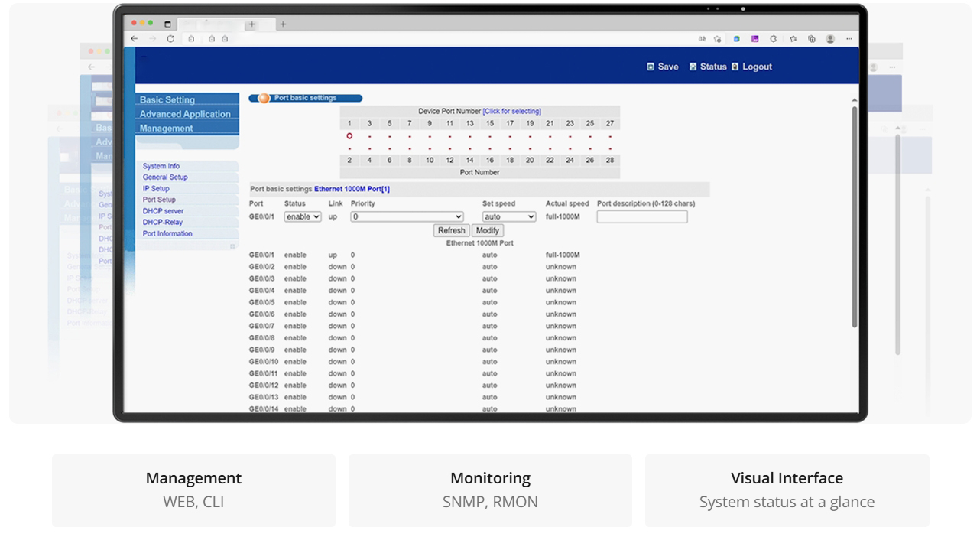This screenshot has width=980, height=537.
Task: Open the Priority dropdown showing 0
Action: (x=407, y=217)
